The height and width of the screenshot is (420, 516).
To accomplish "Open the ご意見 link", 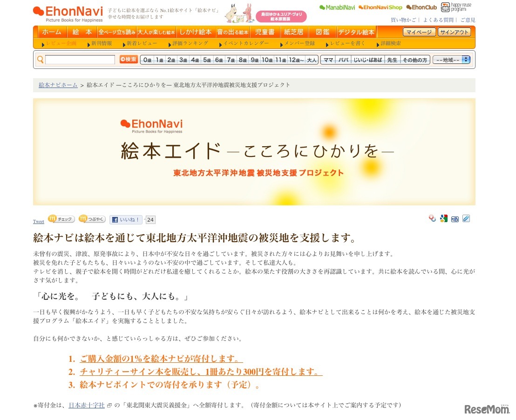I will tap(468, 20).
